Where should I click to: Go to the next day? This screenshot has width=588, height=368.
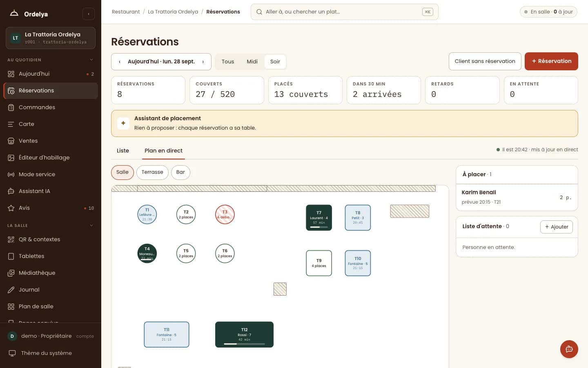(x=203, y=62)
